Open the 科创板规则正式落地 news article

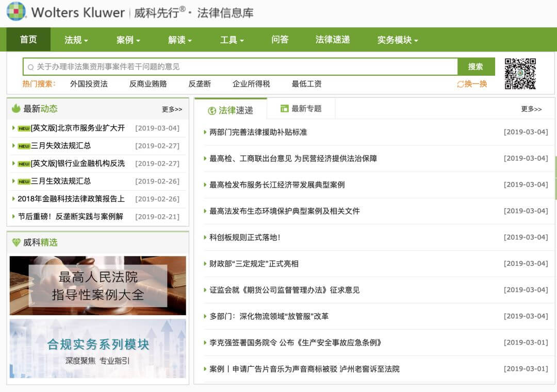(x=242, y=237)
